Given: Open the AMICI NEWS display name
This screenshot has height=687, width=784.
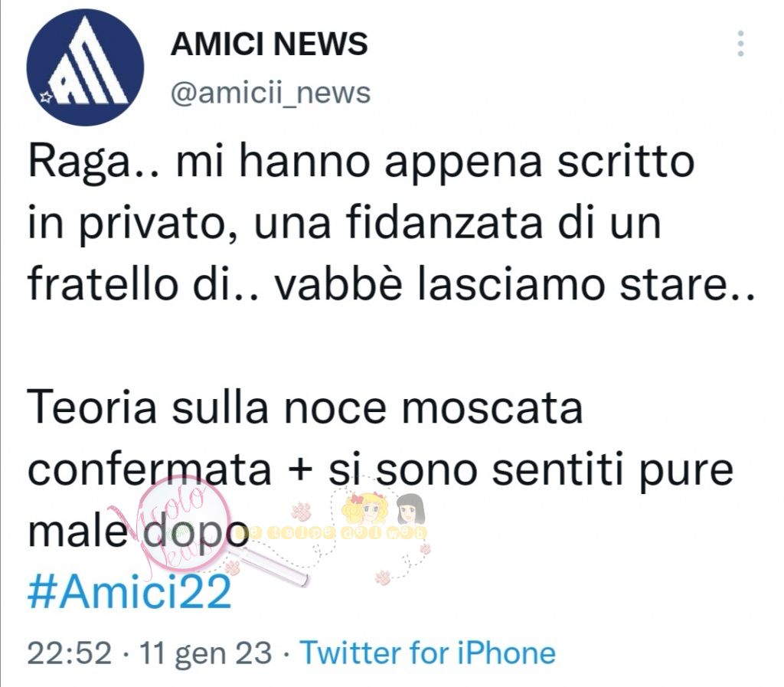Looking at the screenshot, I should pos(269,44).
